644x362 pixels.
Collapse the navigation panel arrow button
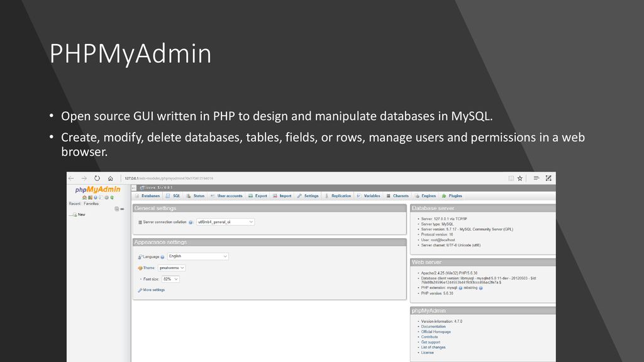coord(134,187)
